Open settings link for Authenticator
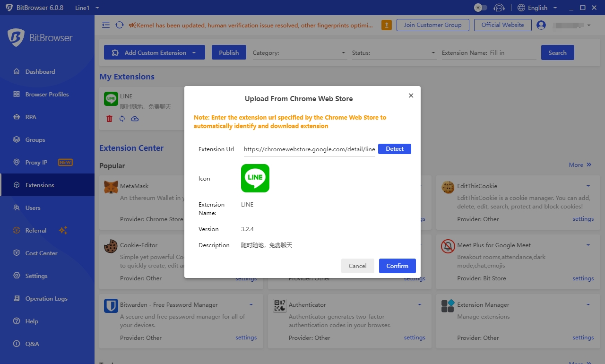This screenshot has height=364, width=605. (x=415, y=338)
